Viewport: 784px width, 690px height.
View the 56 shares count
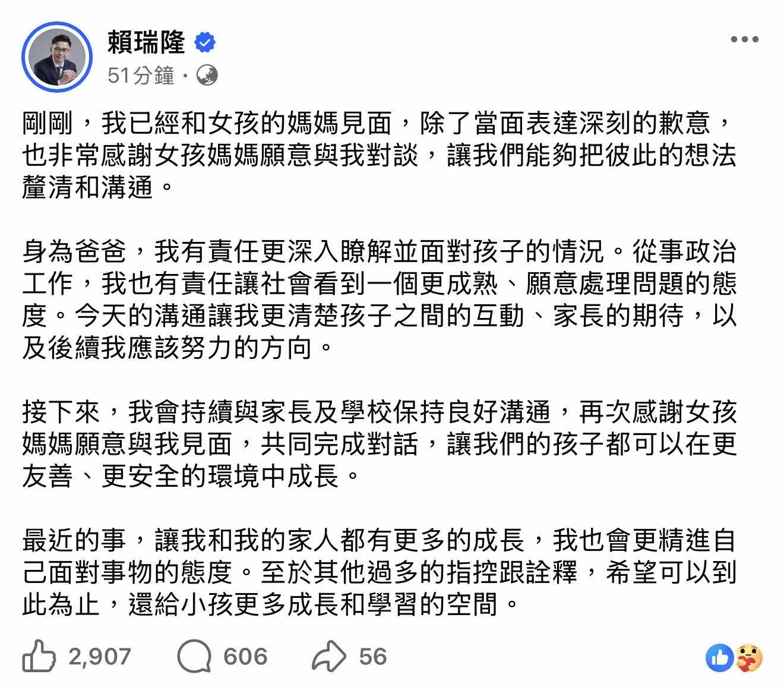(373, 657)
